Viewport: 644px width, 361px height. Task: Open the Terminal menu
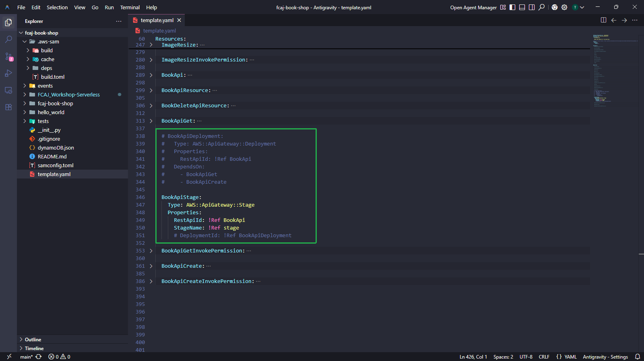130,7
